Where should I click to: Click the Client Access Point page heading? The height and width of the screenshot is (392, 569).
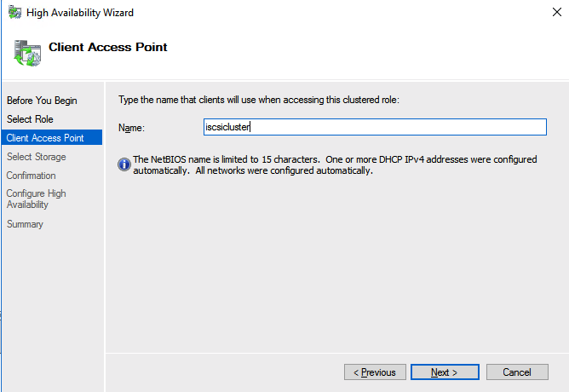[108, 48]
